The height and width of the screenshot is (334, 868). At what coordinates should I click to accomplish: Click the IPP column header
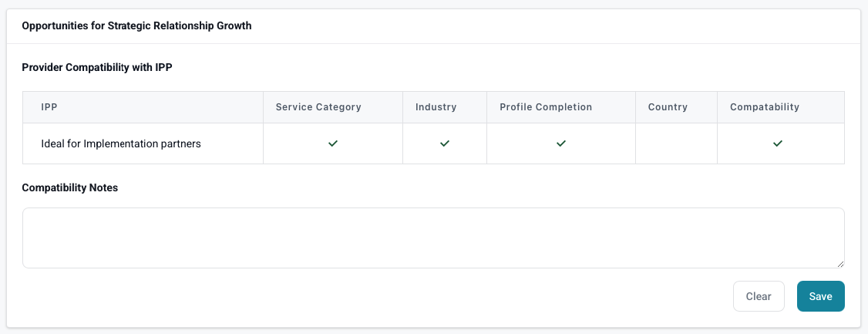[x=49, y=107]
